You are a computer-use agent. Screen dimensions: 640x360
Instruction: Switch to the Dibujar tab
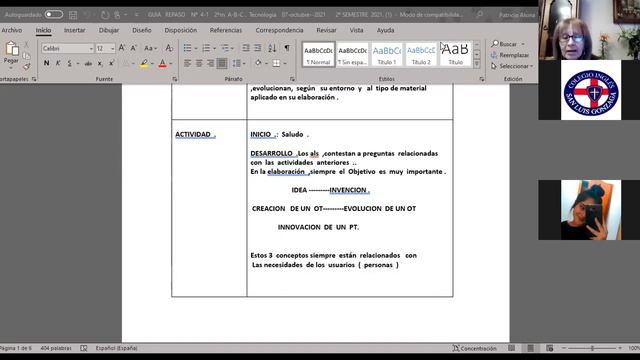109,30
